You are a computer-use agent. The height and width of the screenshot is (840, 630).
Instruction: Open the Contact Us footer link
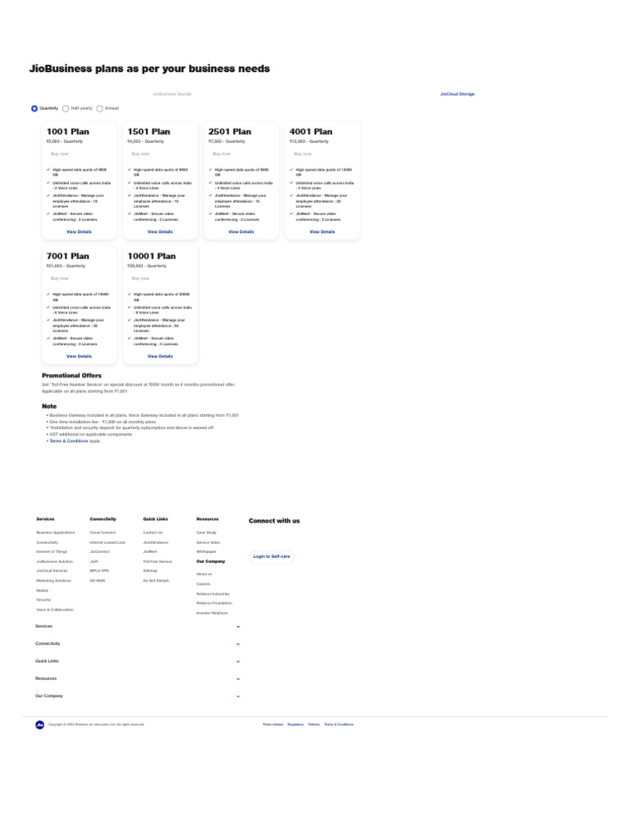click(x=153, y=532)
